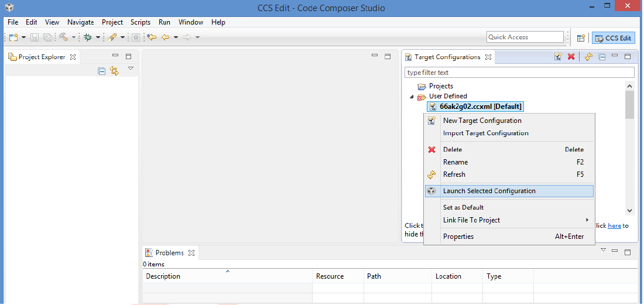Open the dropdown arrow beside the Debug icon
644x305 pixels.
[x=98, y=37]
